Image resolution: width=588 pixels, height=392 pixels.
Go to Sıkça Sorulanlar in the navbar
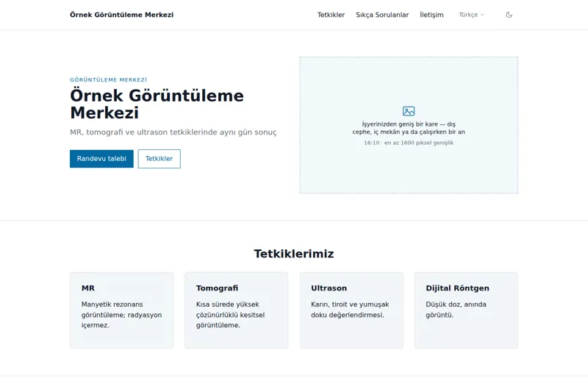point(382,15)
